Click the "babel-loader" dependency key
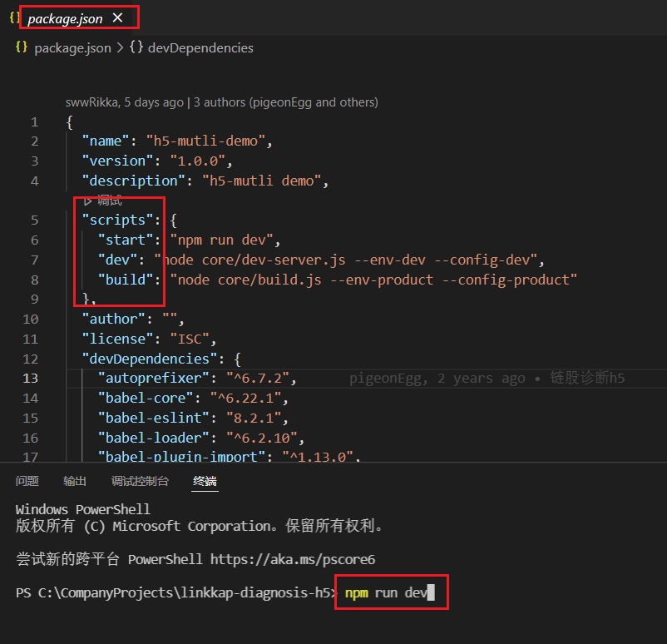 tap(154, 438)
